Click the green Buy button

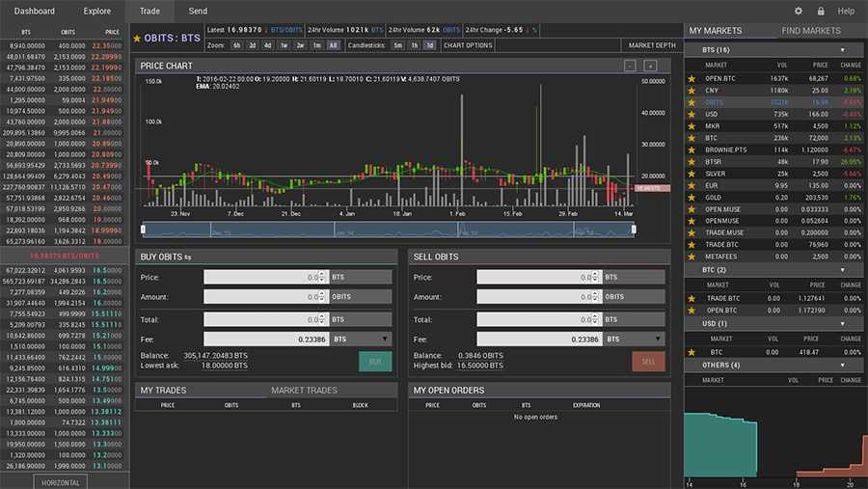(375, 362)
